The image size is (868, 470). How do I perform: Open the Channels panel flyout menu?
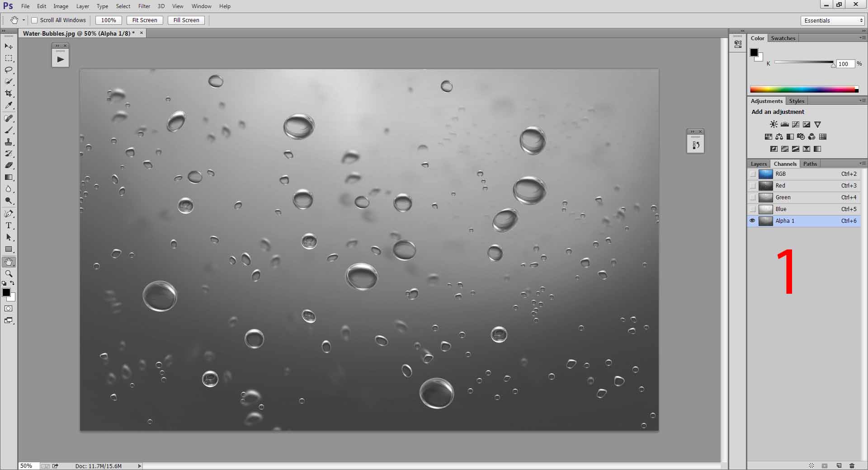[863, 164]
